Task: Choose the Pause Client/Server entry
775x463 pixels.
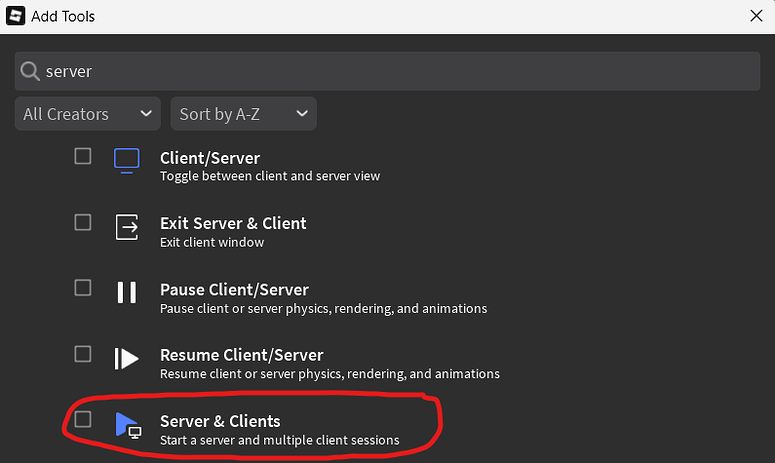Action: [x=234, y=290]
